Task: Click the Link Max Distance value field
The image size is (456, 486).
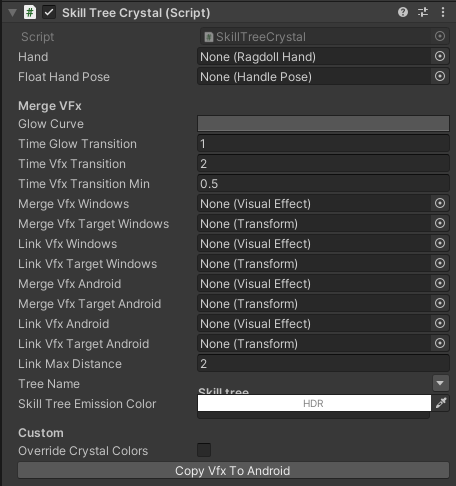Action: coord(323,364)
